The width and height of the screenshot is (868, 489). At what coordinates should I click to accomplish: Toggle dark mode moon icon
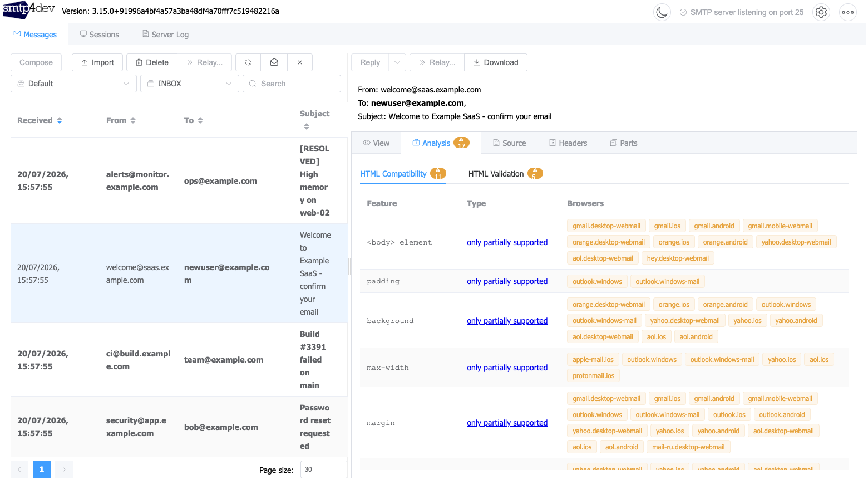pos(662,12)
